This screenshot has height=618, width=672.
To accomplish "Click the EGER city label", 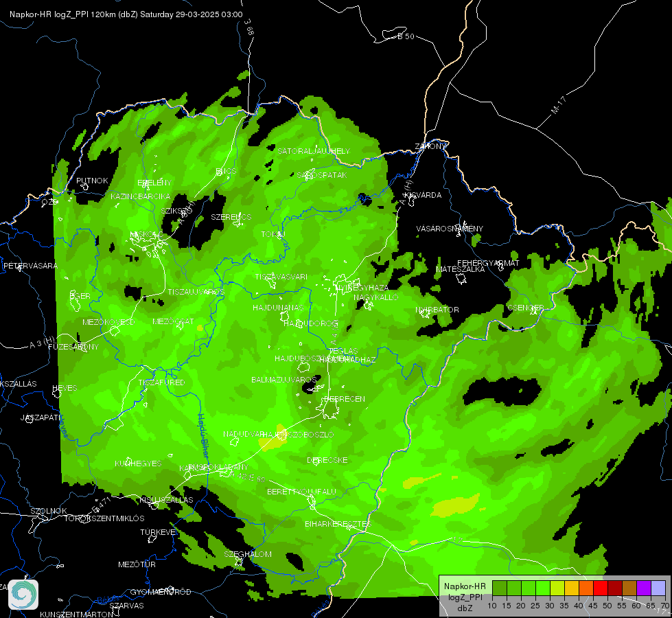I will pos(80,296).
